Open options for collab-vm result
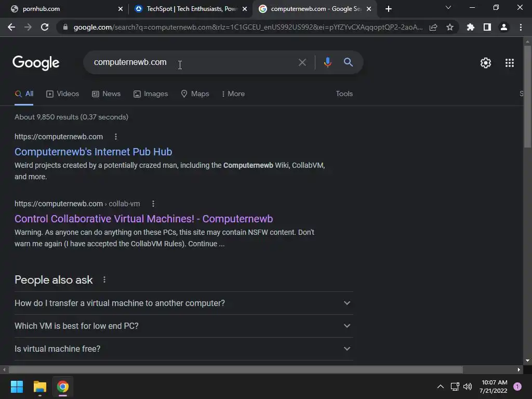This screenshot has height=399, width=532. [153, 204]
